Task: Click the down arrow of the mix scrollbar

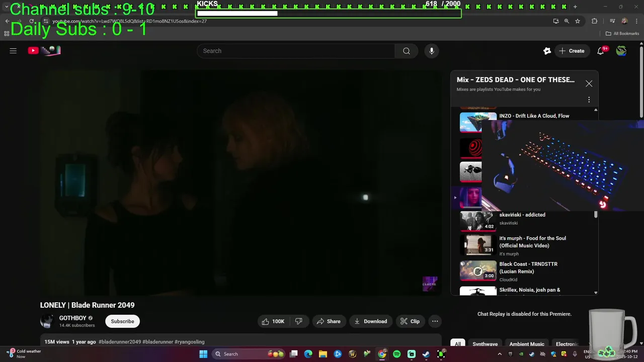Action: (596, 293)
